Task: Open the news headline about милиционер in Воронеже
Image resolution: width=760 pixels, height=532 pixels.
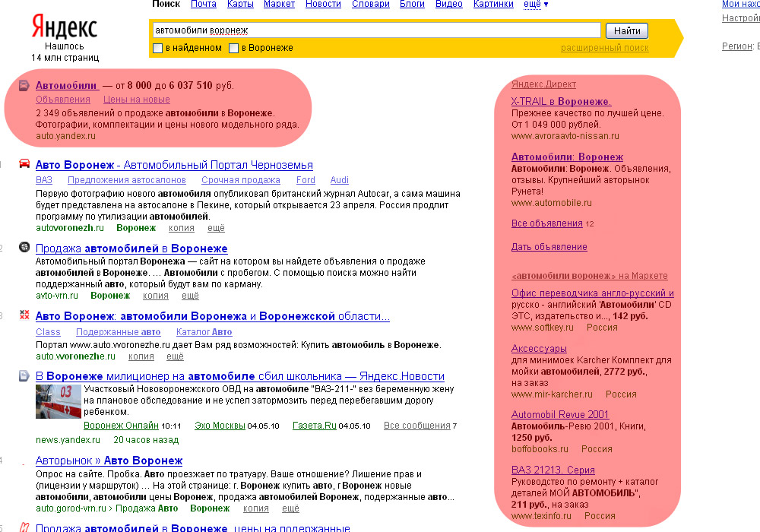Action: (240, 376)
